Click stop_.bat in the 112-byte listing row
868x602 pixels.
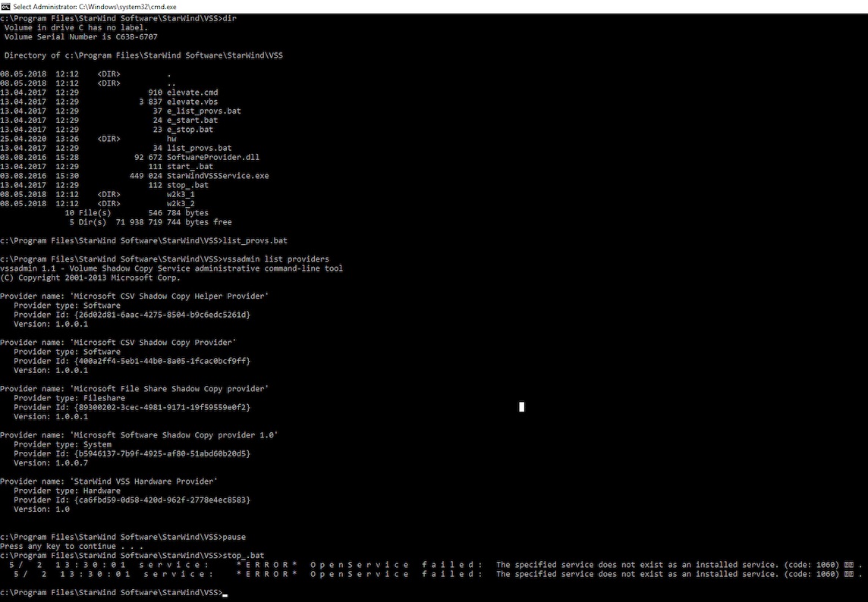tap(187, 185)
